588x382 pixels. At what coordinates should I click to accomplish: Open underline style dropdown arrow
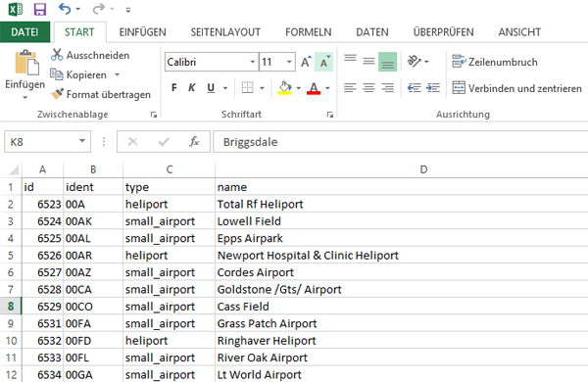pyautogui.click(x=225, y=88)
